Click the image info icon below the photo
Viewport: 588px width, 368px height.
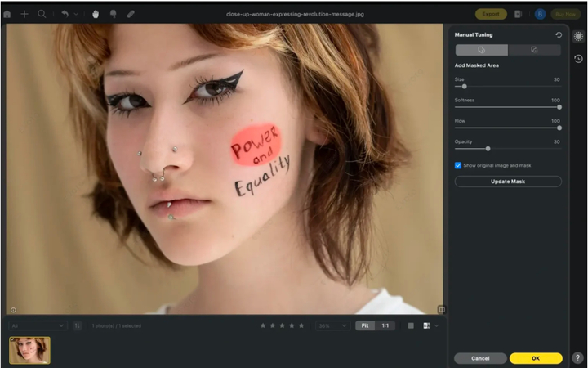pos(13,310)
